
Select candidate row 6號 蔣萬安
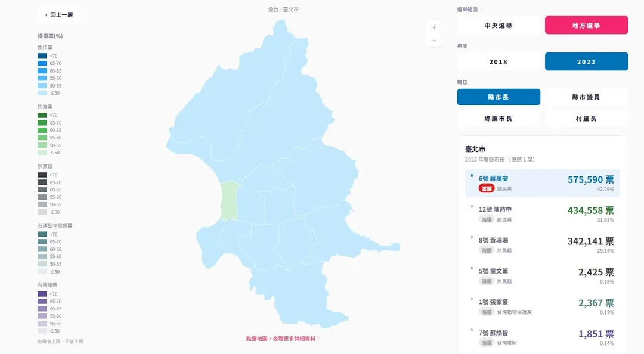[x=543, y=183]
